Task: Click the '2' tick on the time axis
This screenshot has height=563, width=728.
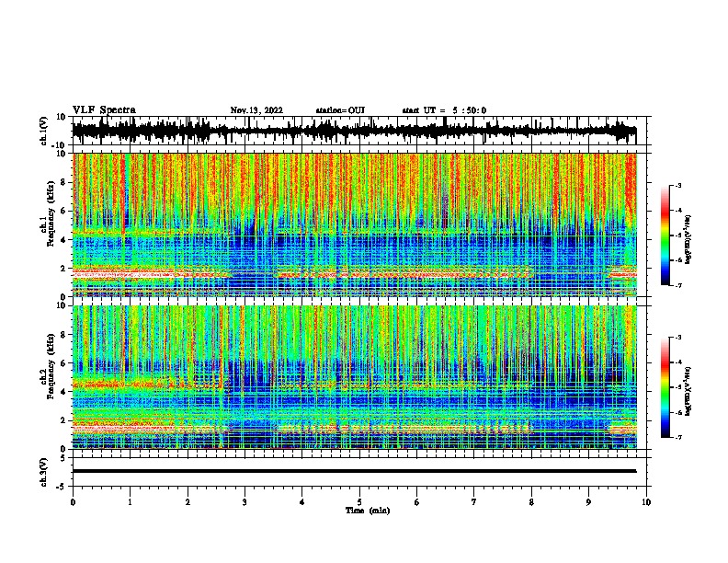Action: (188, 502)
